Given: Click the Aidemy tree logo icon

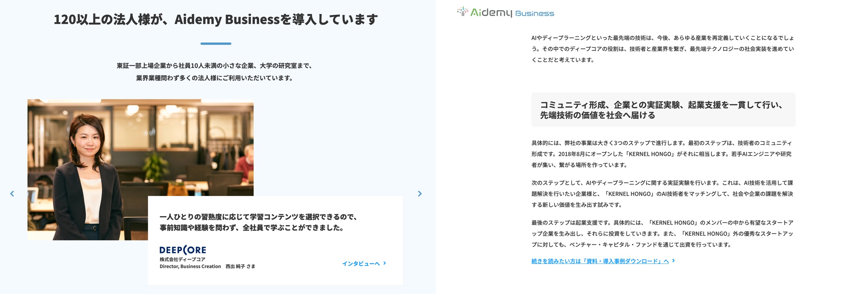Looking at the screenshot, I should [x=462, y=12].
